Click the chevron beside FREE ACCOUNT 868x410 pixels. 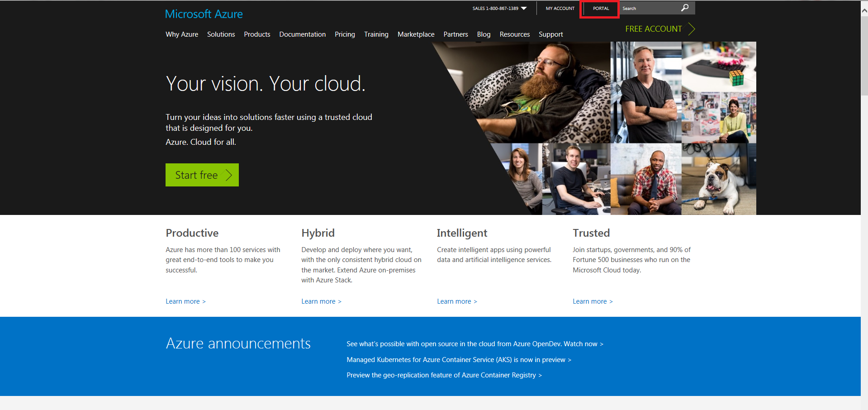[691, 29]
